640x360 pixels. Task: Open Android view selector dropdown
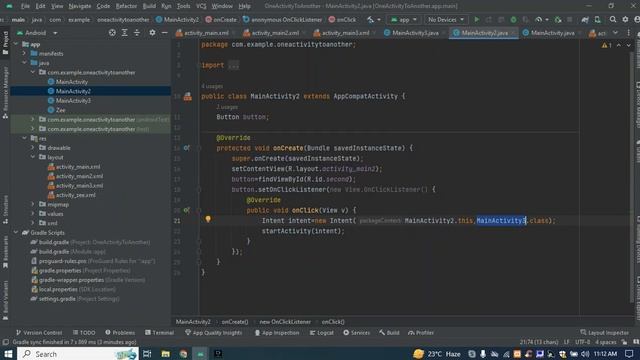point(37,33)
